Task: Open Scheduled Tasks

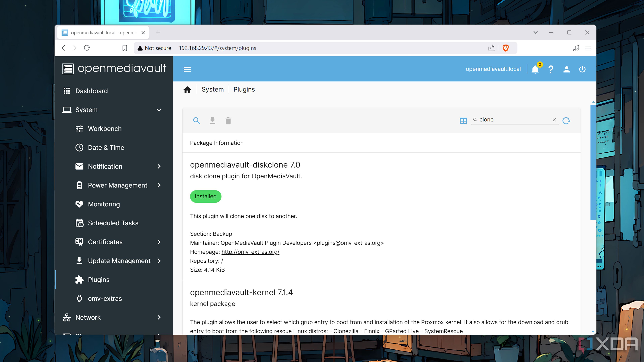Action: click(x=114, y=223)
